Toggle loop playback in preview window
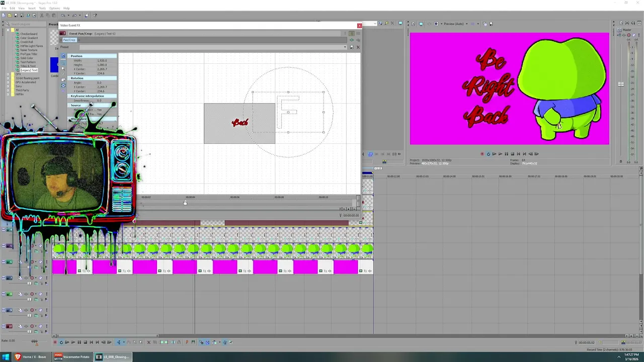The height and width of the screenshot is (362, 644). point(489,154)
